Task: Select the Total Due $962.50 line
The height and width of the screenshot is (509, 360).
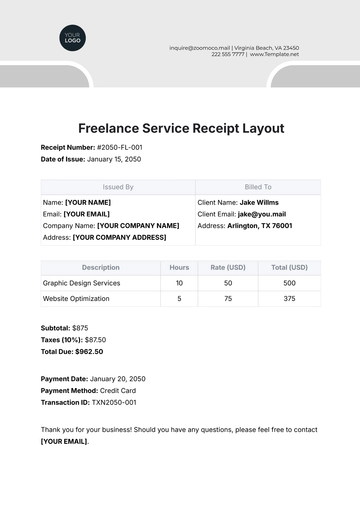Action: pos(72,352)
